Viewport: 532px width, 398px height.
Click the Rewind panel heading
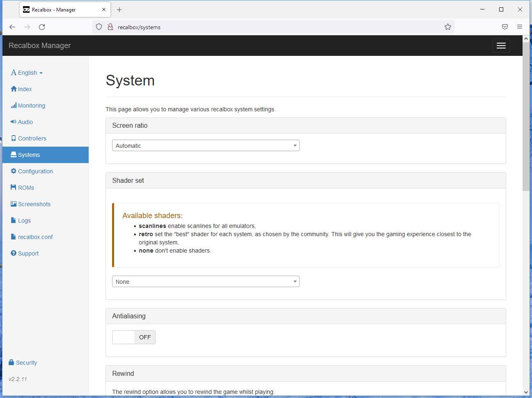(123, 373)
